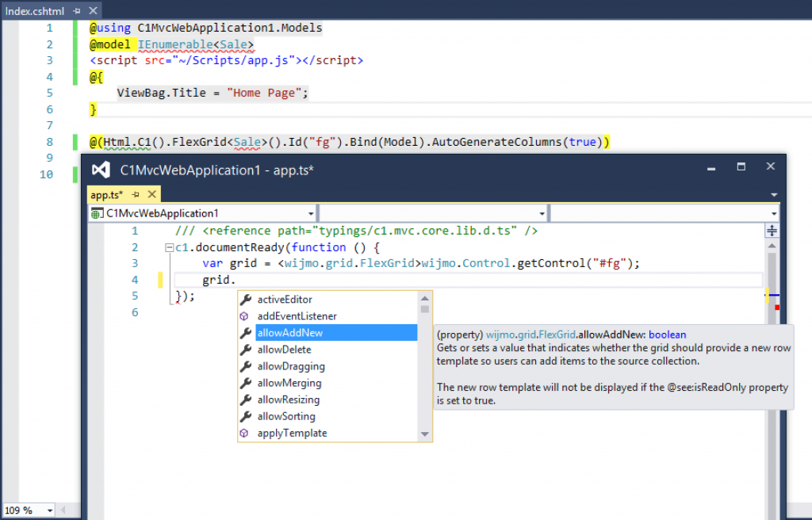The image size is (812, 520).
Task: Open the middle type navigation dropdown
Action: tap(542, 213)
